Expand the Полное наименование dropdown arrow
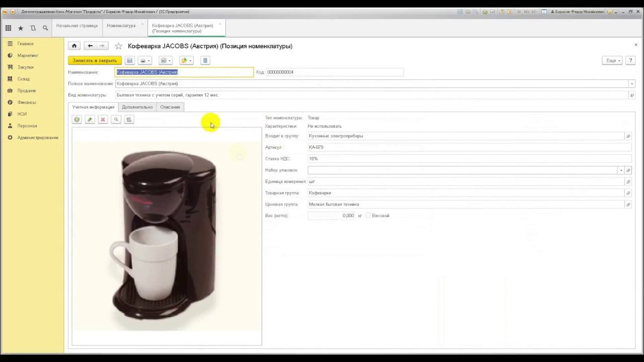644x362 pixels. (x=632, y=84)
